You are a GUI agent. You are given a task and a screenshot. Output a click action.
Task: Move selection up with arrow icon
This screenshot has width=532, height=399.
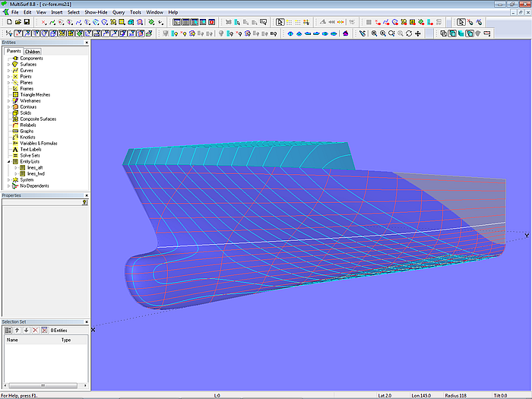coord(17,330)
